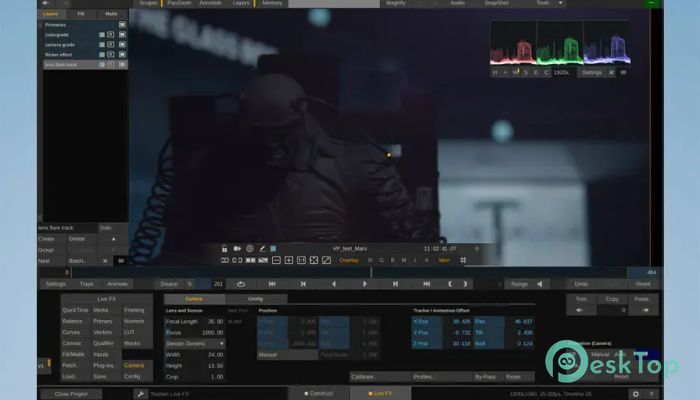This screenshot has height=400, width=700.
Task: Click the side-by-side view icon
Action: (x=250, y=260)
